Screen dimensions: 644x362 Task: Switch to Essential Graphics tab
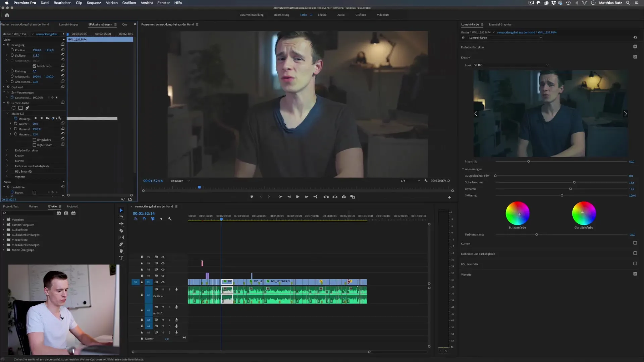click(500, 24)
